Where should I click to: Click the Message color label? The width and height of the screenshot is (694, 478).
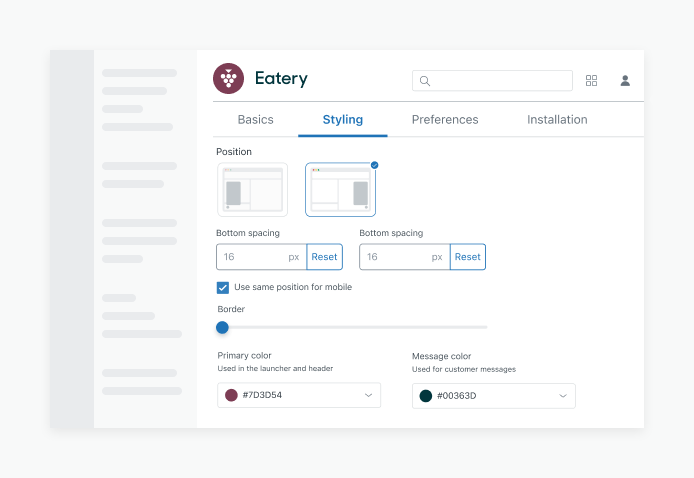441,356
